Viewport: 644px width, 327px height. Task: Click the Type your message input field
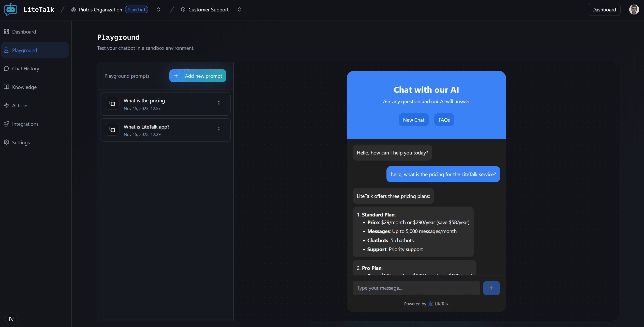point(416,288)
